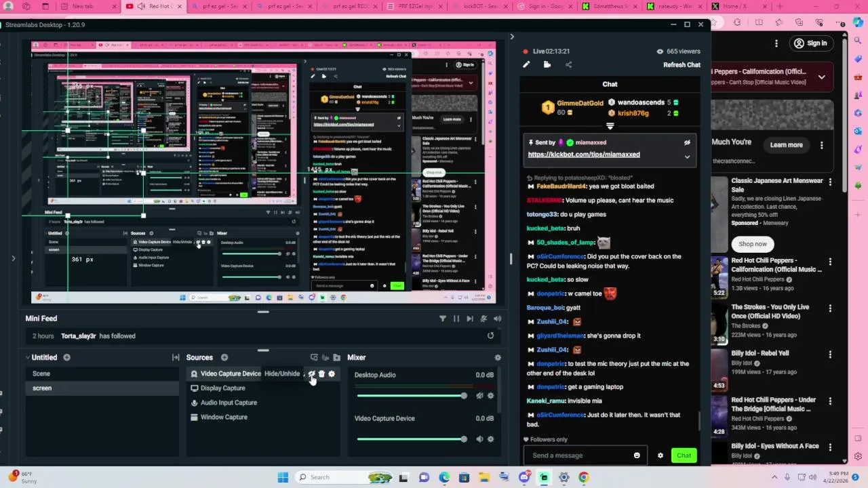The image size is (868, 488).
Task: Skip the current alert in Mini Feed
Action: pos(470,319)
